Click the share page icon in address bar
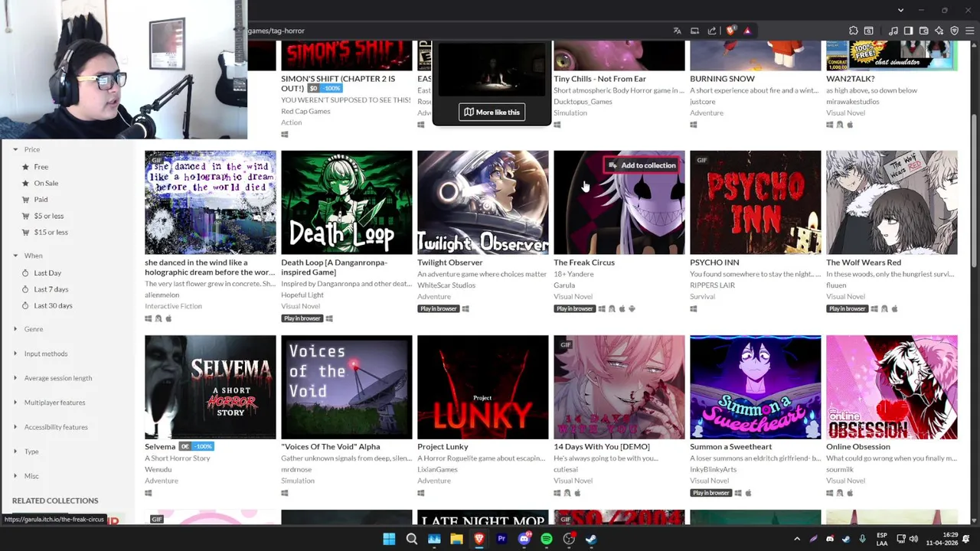 point(712,31)
